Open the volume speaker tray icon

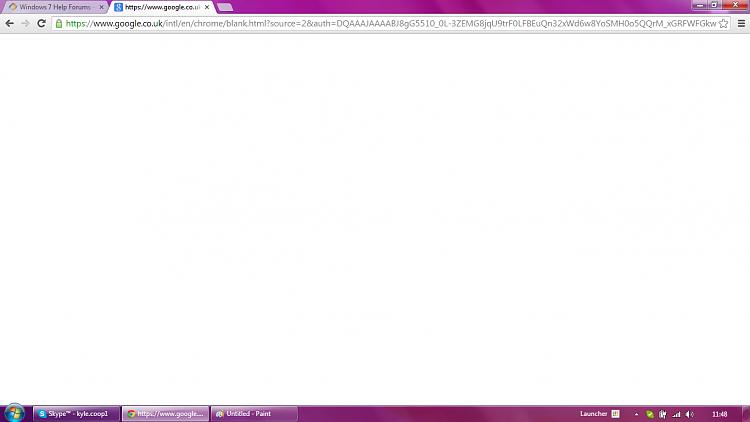pyautogui.click(x=690, y=414)
